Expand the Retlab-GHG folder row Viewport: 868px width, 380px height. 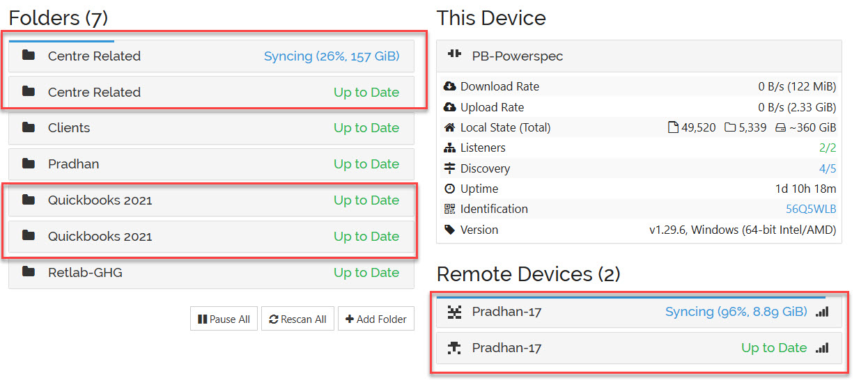point(211,273)
